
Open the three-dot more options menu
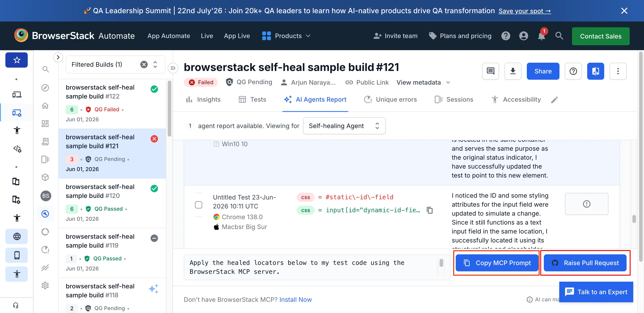tap(618, 71)
